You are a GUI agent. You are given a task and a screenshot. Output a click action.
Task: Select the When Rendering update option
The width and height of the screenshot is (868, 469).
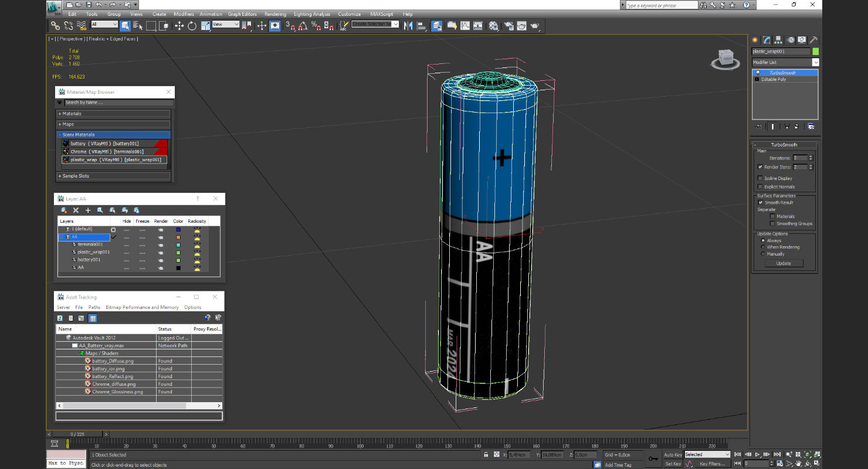[x=763, y=247]
